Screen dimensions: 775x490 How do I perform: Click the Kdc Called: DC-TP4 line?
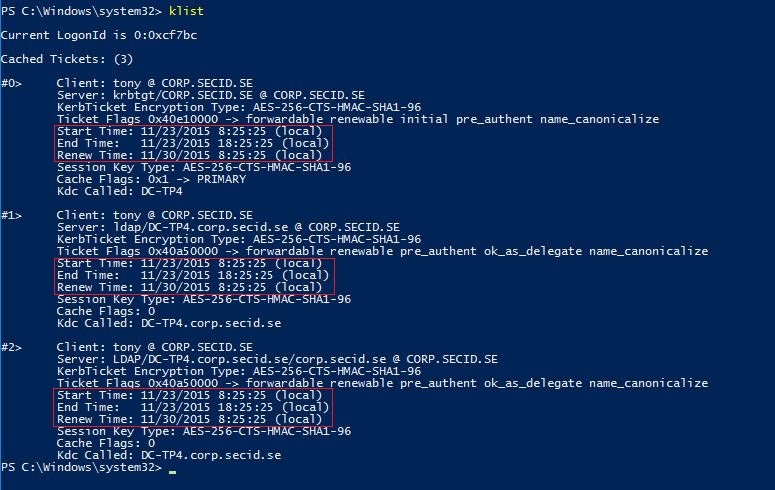pyautogui.click(x=120, y=191)
